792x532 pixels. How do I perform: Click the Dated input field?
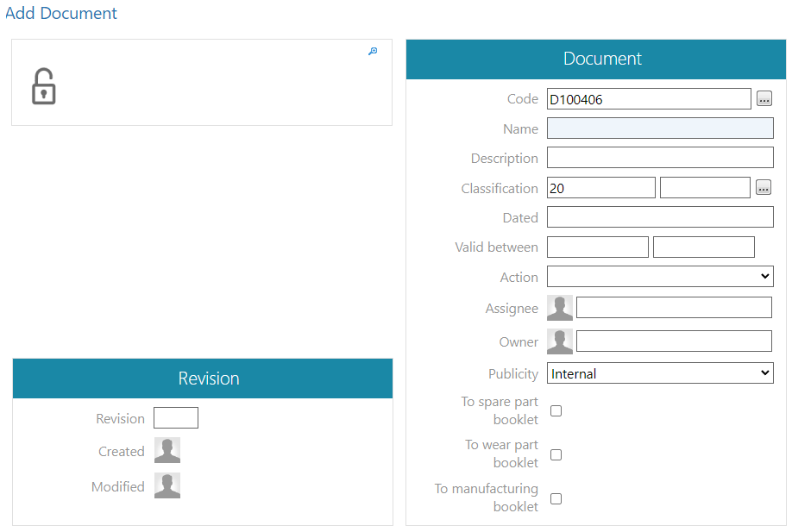pyautogui.click(x=660, y=217)
